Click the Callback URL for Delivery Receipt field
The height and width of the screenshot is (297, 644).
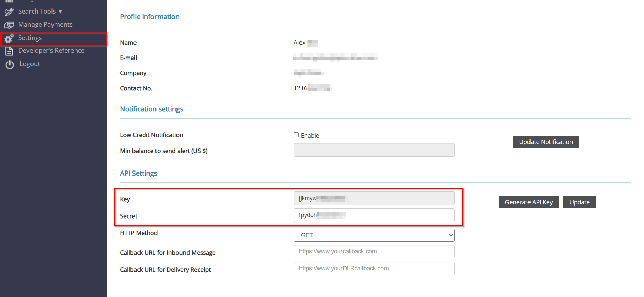pyautogui.click(x=374, y=269)
